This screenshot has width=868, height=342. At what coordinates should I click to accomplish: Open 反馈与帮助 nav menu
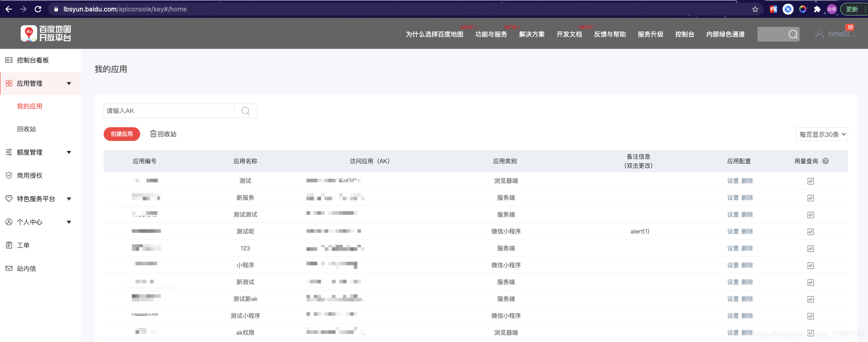pos(610,34)
